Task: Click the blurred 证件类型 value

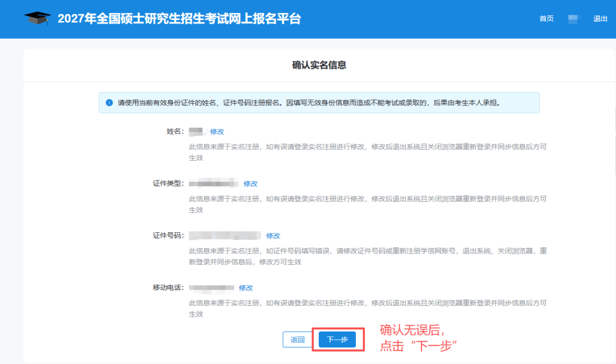Action: (x=214, y=183)
